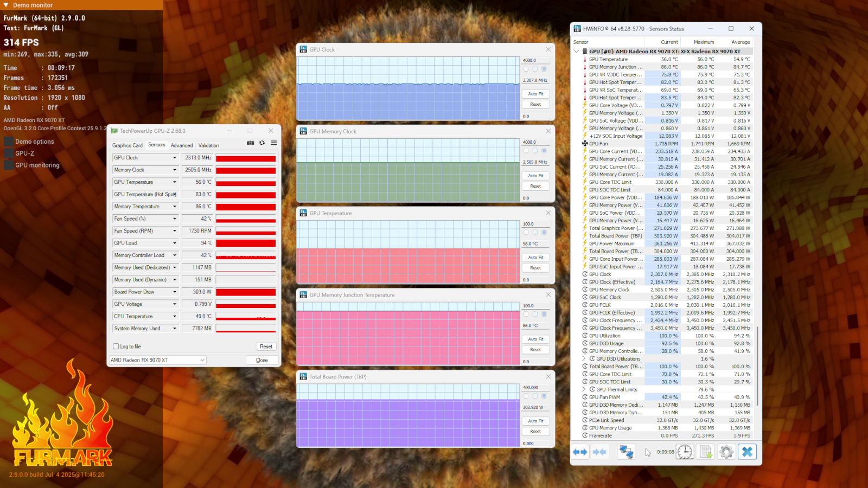The width and height of the screenshot is (868, 488).
Task: Click GPU Memory Clock graph title icon
Action: coord(303,131)
